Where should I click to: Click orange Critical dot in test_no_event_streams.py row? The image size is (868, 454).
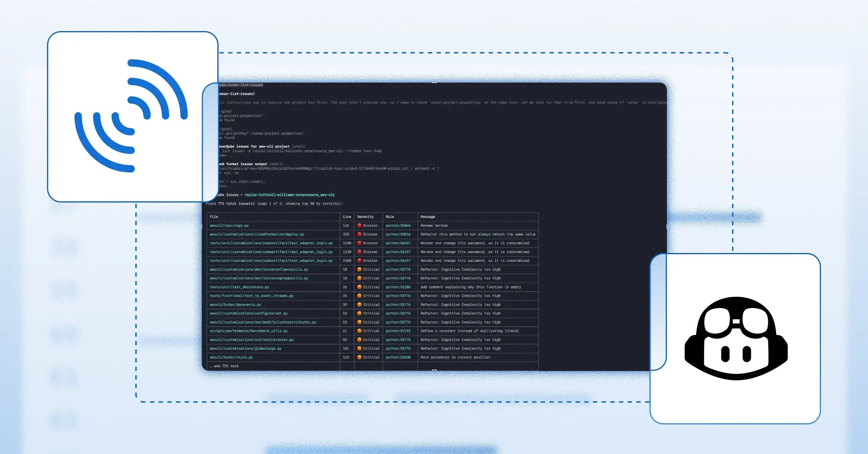coord(359,296)
